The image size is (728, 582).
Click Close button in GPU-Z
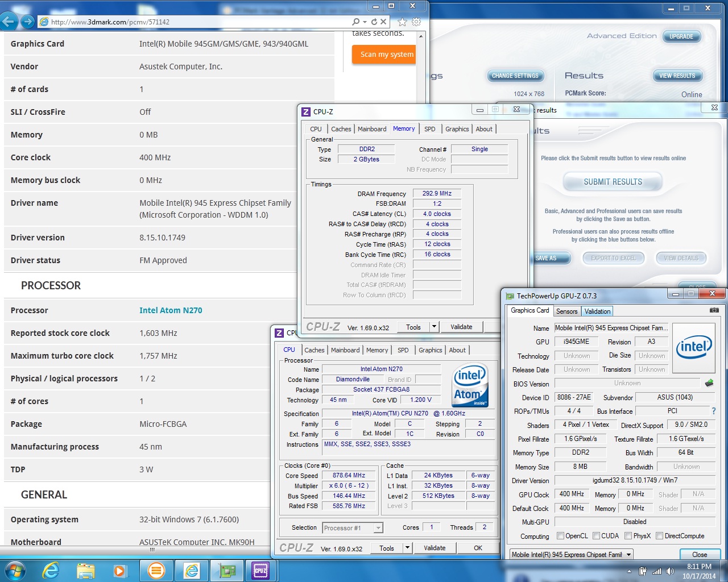700,554
